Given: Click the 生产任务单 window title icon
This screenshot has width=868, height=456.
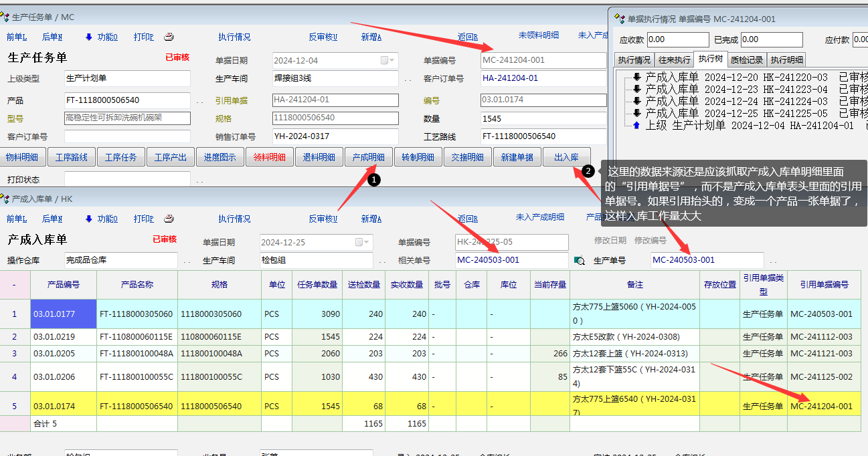Looking at the screenshot, I should tap(5, 17).
